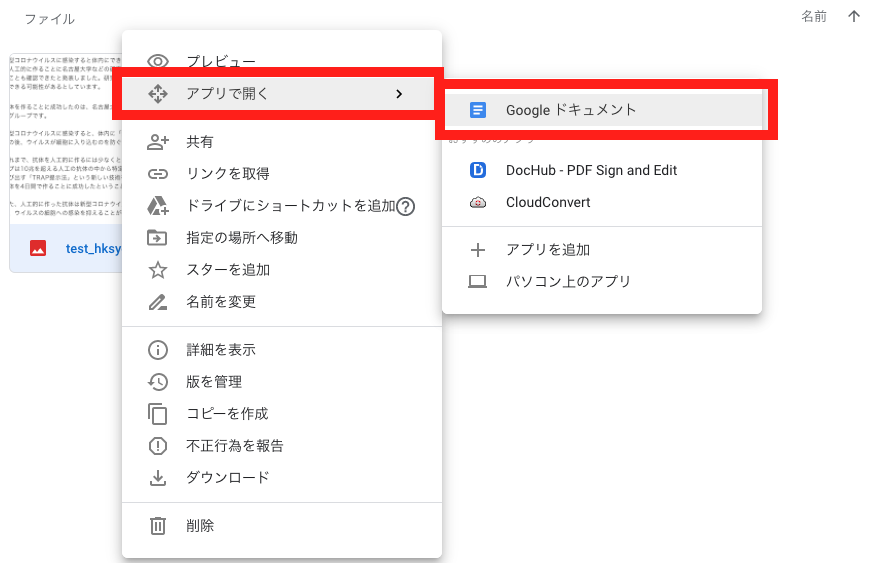Click the pencil icon for 名前を変更

[158, 302]
